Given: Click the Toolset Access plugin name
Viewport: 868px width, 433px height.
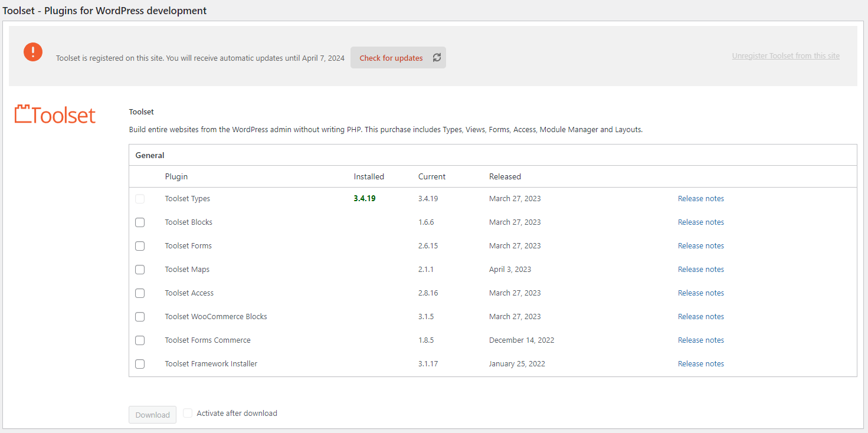Looking at the screenshot, I should point(189,293).
